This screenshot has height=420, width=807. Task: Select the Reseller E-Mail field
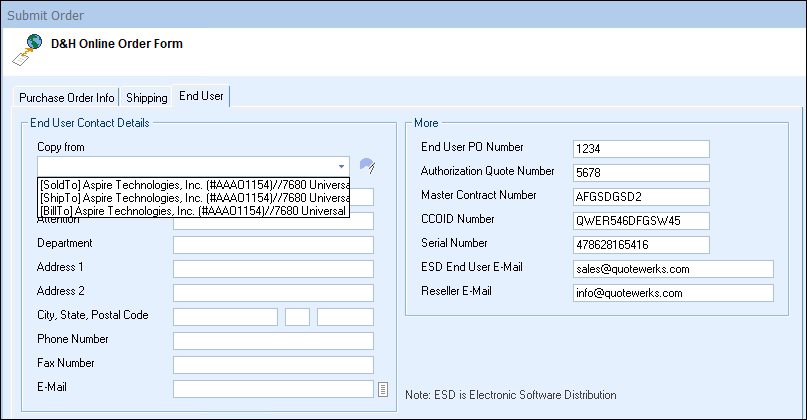click(x=672, y=293)
